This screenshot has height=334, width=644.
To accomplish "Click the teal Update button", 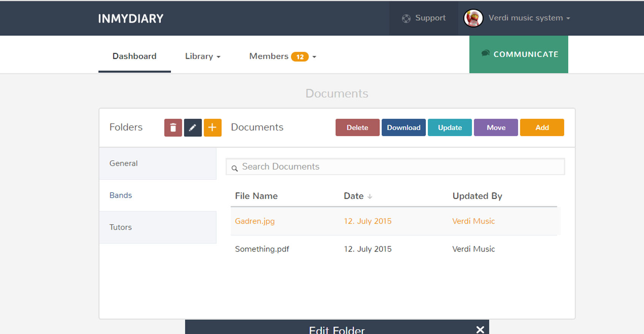I will pyautogui.click(x=449, y=128).
